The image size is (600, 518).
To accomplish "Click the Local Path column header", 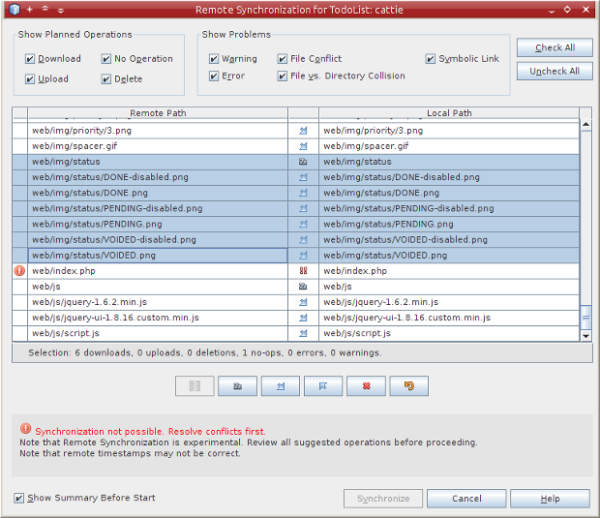I will coord(449,113).
